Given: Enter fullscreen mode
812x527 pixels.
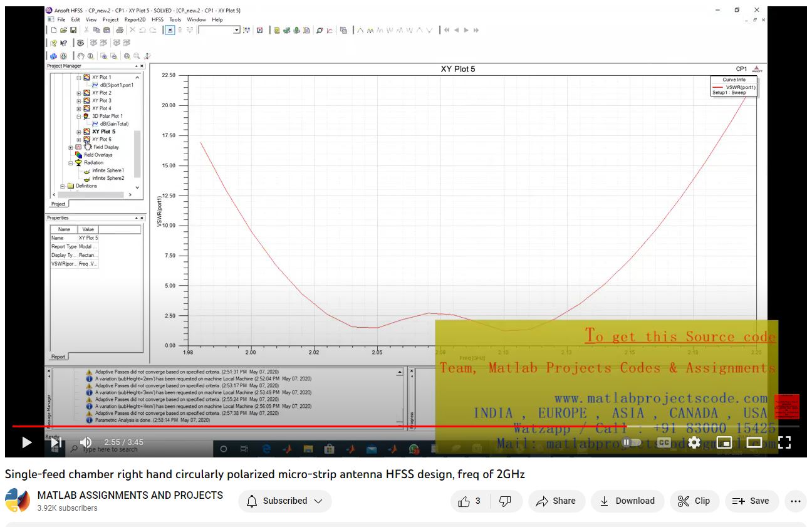Looking at the screenshot, I should point(784,442).
